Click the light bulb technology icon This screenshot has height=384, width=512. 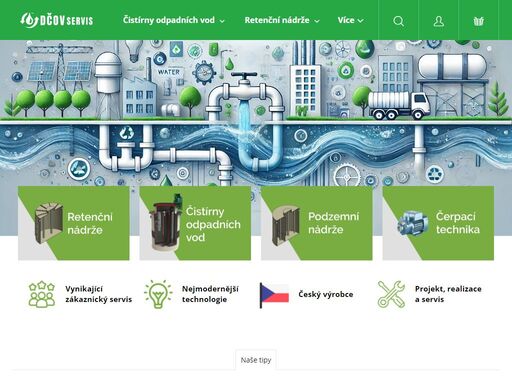158,294
